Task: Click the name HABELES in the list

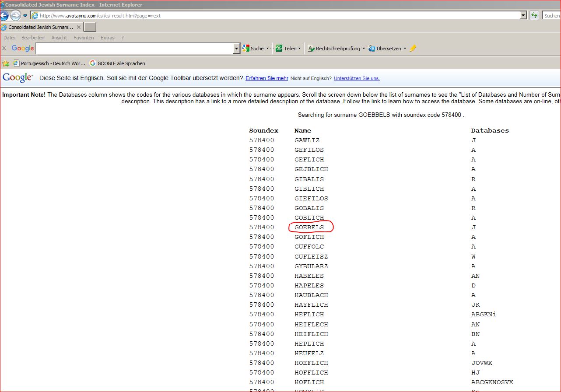Action: pos(309,276)
